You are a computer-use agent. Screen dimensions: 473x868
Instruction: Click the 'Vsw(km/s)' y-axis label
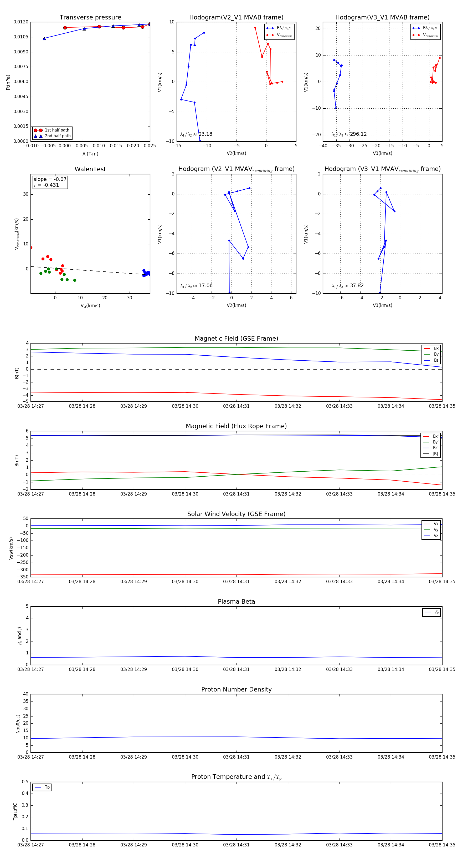(11, 548)
